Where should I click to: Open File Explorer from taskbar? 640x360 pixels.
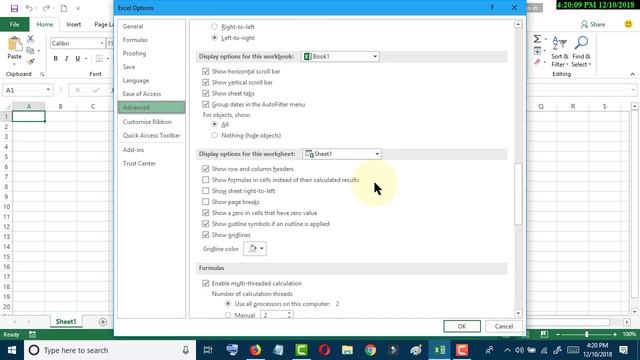(x=347, y=350)
